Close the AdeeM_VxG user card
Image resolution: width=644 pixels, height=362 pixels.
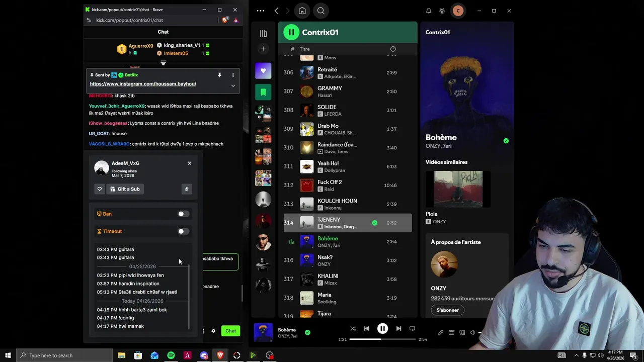coord(189,163)
